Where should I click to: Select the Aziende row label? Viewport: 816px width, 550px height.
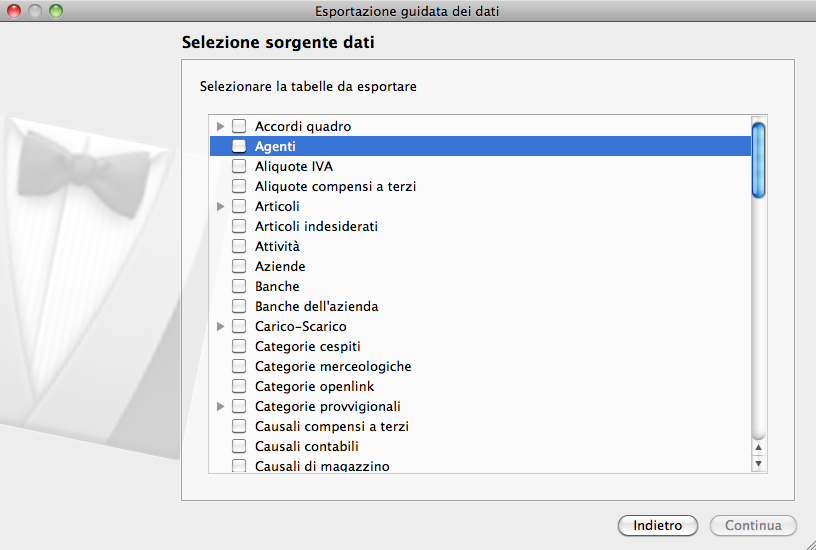pyautogui.click(x=280, y=266)
